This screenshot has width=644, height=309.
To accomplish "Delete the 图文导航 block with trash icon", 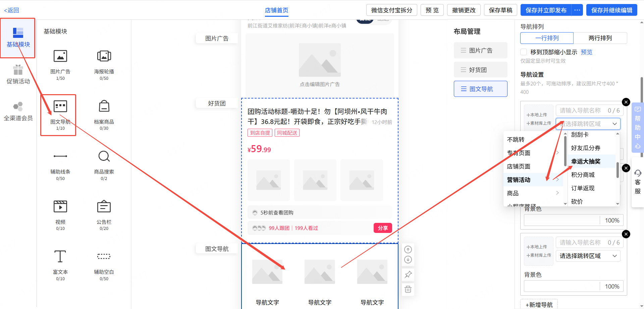I will [x=408, y=289].
